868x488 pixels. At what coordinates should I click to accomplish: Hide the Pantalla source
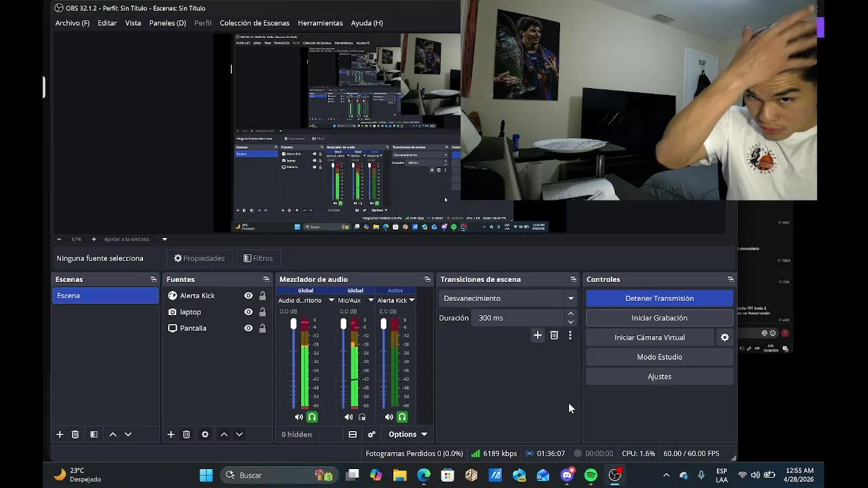pyautogui.click(x=248, y=328)
